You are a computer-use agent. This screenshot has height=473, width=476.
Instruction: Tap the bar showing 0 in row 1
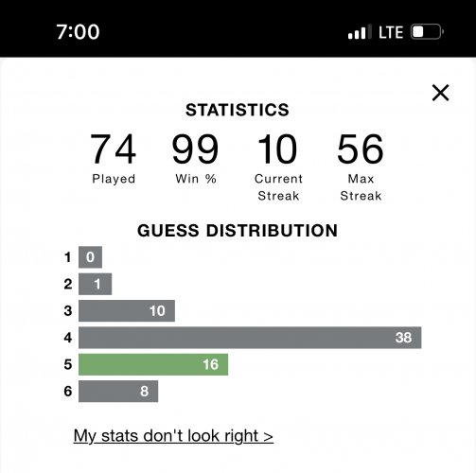pyautogui.click(x=90, y=257)
